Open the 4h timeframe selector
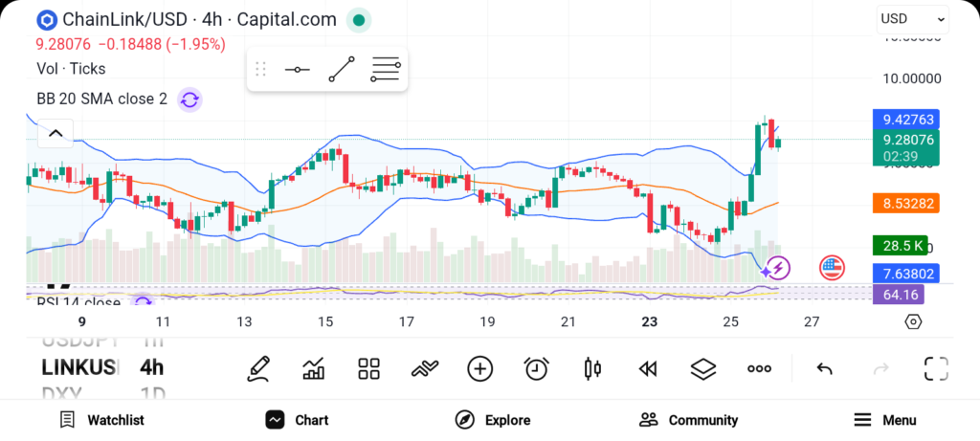The image size is (980, 441). tap(151, 367)
